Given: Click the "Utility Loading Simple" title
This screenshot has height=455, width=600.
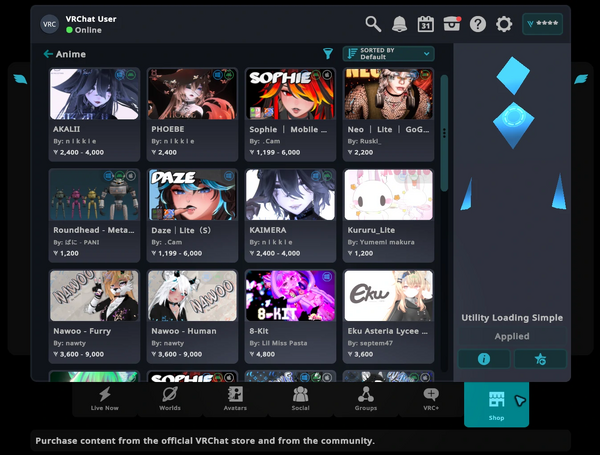Looking at the screenshot, I should point(512,318).
